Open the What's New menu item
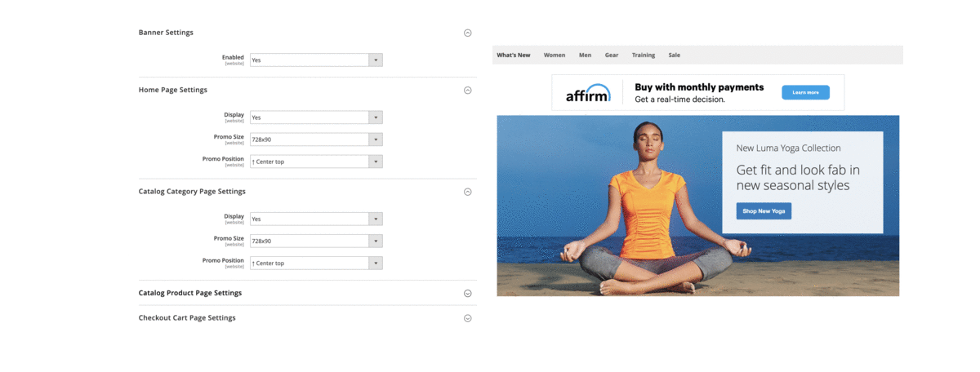This screenshot has width=980, height=372. [x=514, y=55]
